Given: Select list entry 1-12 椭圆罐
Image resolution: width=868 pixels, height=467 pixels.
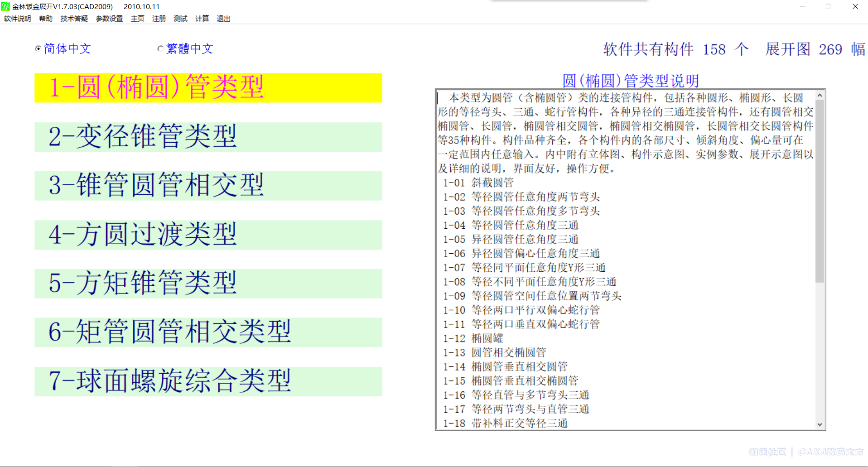Looking at the screenshot, I should (x=474, y=338).
